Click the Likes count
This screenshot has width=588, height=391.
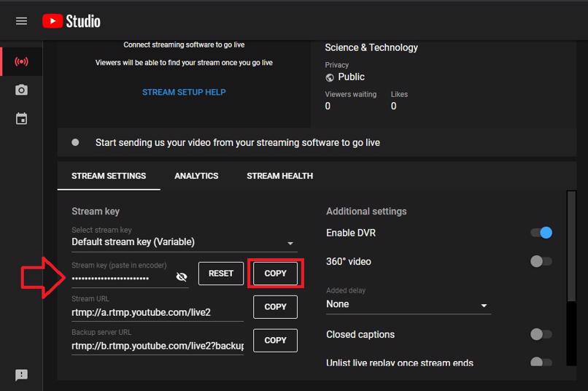(393, 106)
